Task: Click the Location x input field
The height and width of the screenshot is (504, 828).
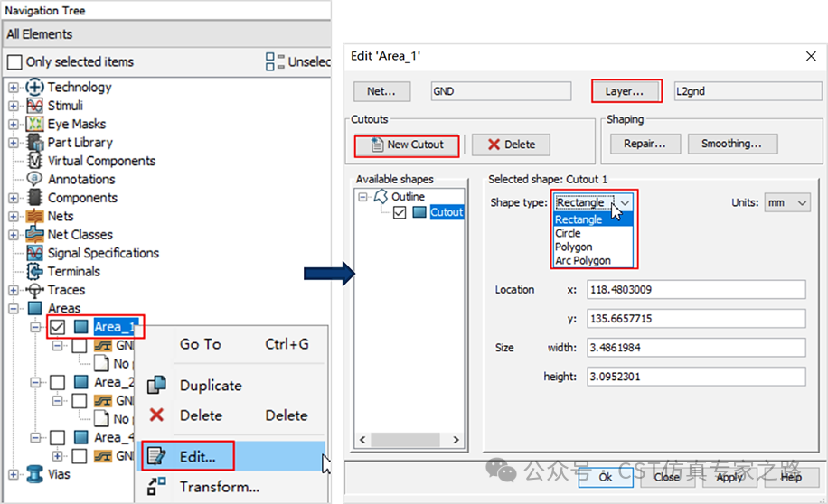Action: (696, 290)
